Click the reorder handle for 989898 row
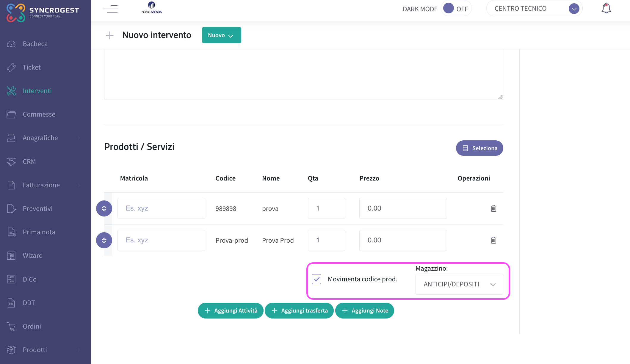 (104, 208)
